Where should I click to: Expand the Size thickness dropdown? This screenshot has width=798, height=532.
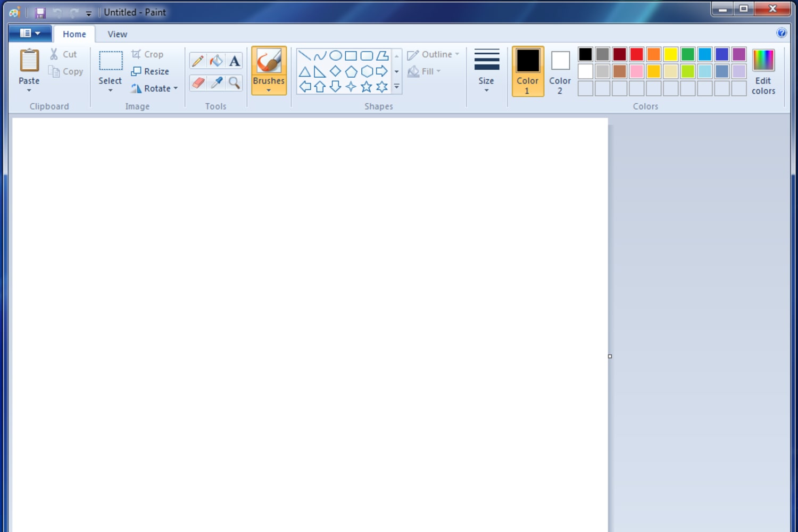(x=486, y=90)
